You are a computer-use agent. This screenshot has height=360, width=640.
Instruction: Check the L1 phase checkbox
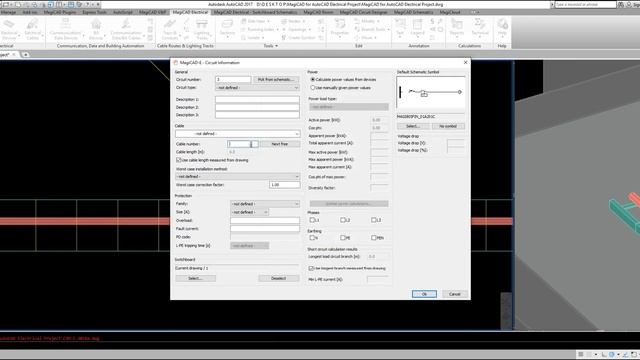tap(312, 220)
